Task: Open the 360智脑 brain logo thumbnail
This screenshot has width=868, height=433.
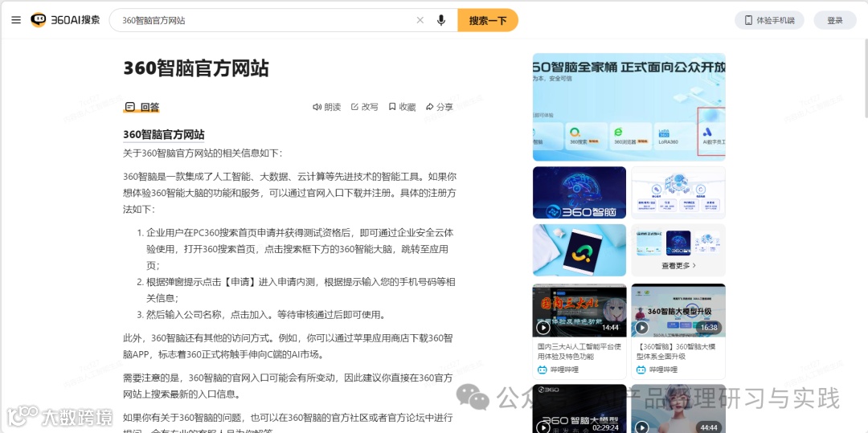Action: 579,193
